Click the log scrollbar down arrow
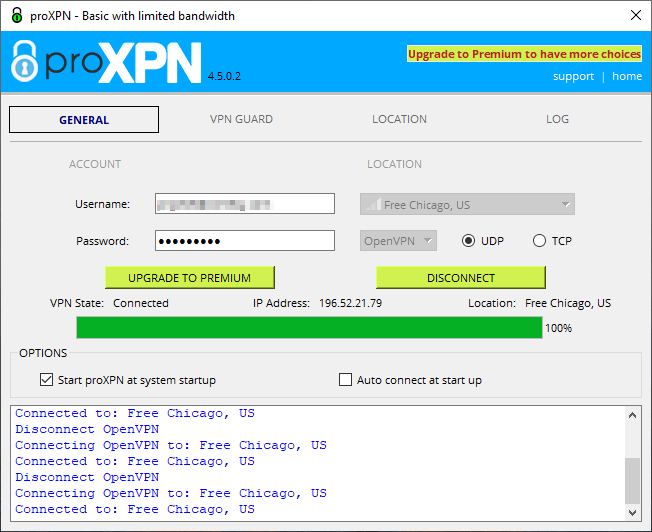Image resolution: width=652 pixels, height=532 pixels. [632, 512]
